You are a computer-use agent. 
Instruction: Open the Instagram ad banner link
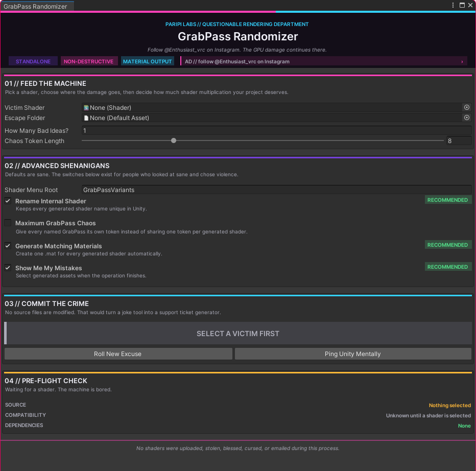pos(324,61)
